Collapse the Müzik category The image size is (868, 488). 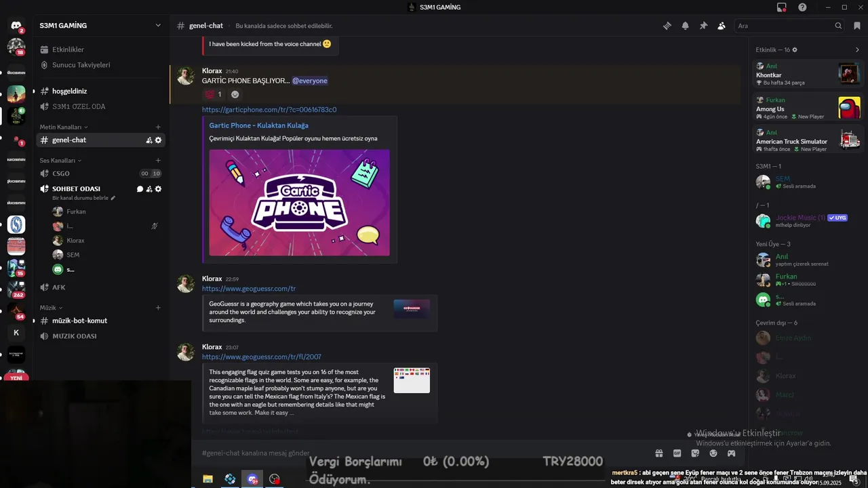point(51,308)
